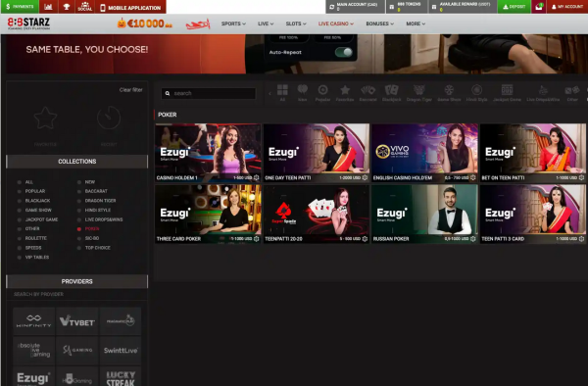Open the Teenpatti 20-20 game
The width and height of the screenshot is (588, 386).
coord(317,214)
